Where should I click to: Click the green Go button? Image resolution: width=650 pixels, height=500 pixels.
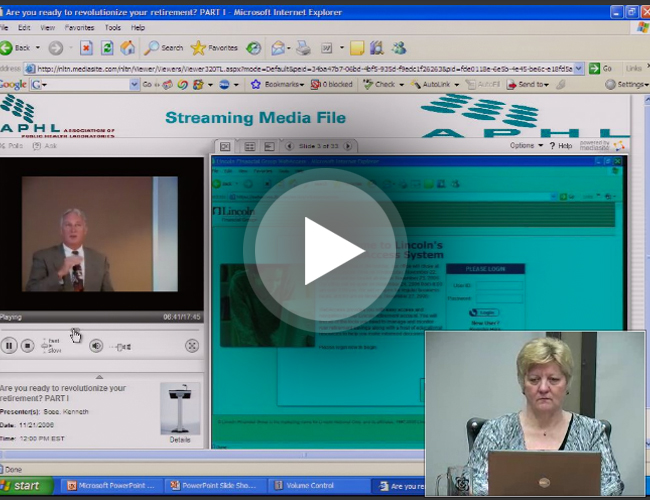tap(600, 68)
